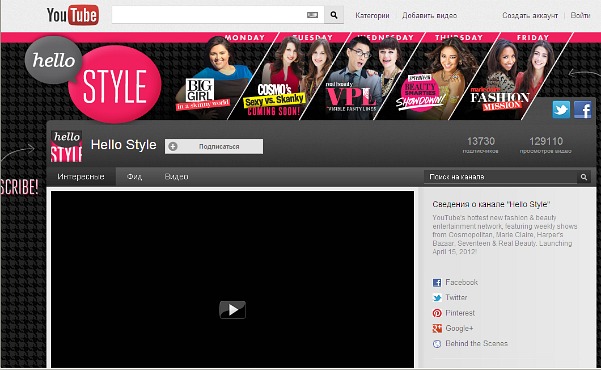Open the Pinterest link in sidebar
The height and width of the screenshot is (370, 601).
tap(460, 313)
